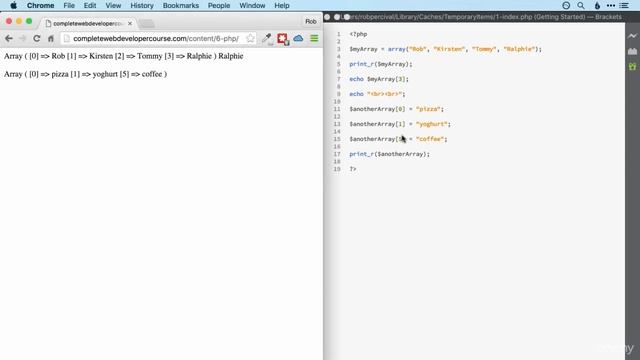Click the Brackets window title bar
This screenshot has width=640, height=360.
[x=482, y=17]
